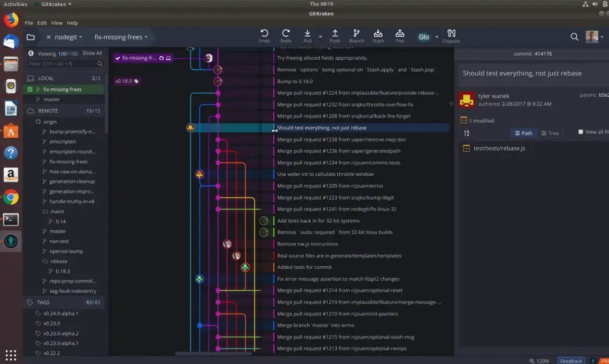Click the Feedback button
The height and width of the screenshot is (364, 609).
pyautogui.click(x=570, y=360)
